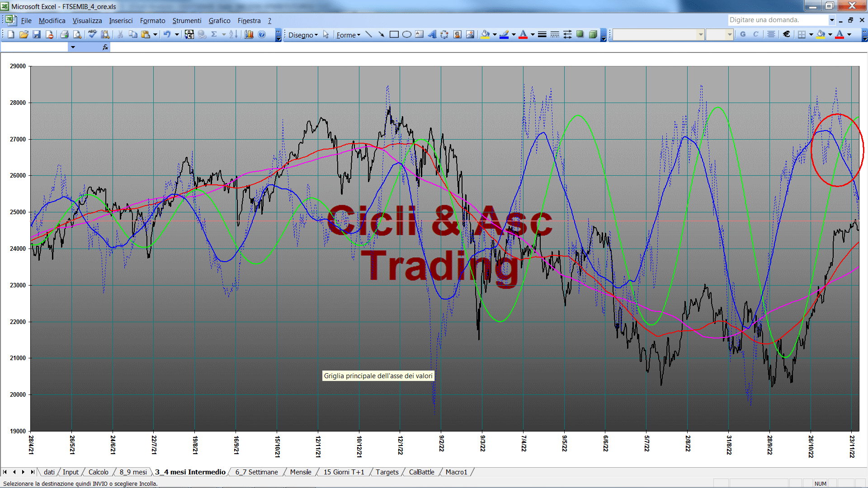The width and height of the screenshot is (868, 488).
Task: Create a new workbook with the New icon
Action: pyautogui.click(x=11, y=34)
